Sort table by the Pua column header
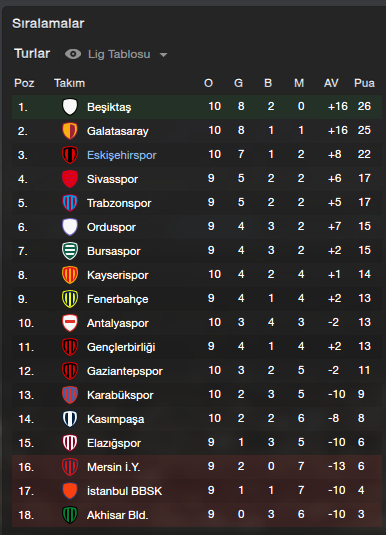Screen dimensions: 386x535 tap(364, 83)
